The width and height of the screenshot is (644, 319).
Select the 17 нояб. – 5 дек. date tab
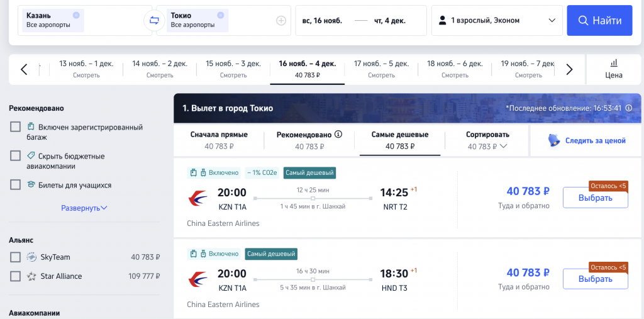[x=381, y=69]
